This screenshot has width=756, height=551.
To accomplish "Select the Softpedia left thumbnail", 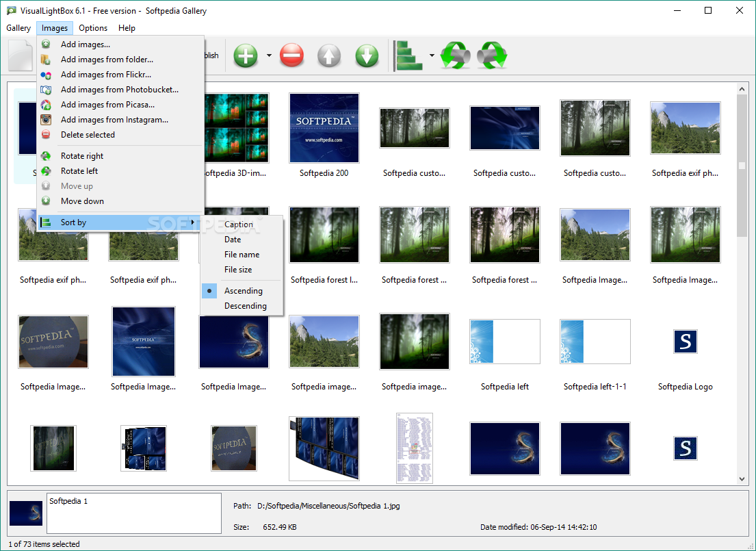I will click(x=505, y=342).
